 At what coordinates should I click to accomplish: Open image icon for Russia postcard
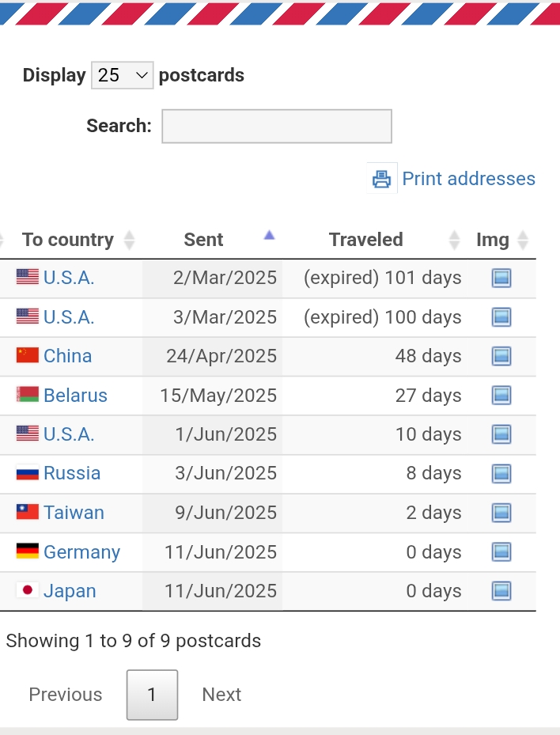(x=501, y=473)
